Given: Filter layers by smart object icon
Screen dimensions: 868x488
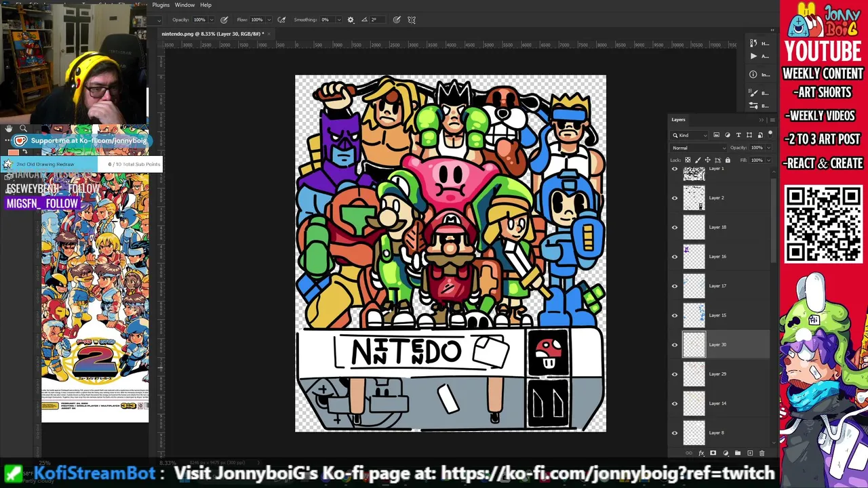Looking at the screenshot, I should pos(760,135).
